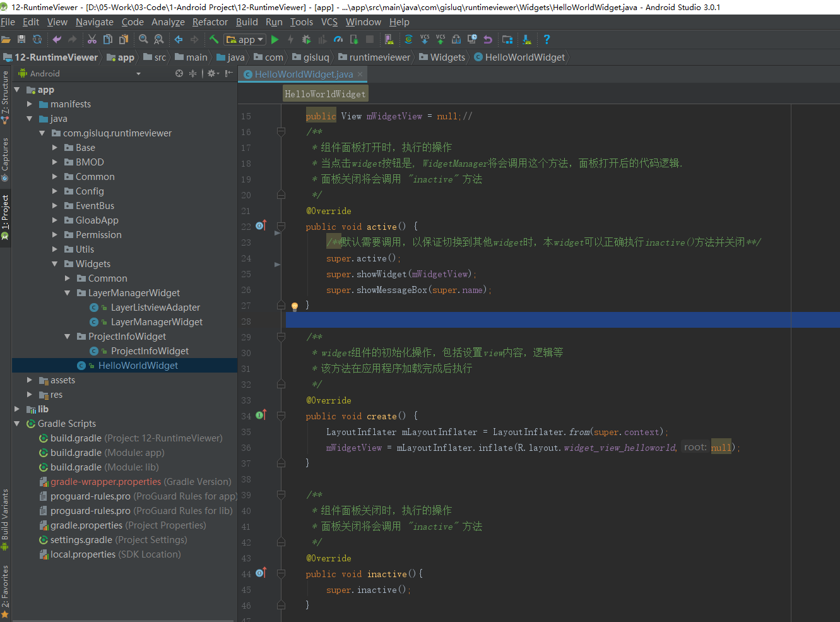Screen dimensions: 840x622
Task: Click the VCS Update Project icon
Action: pyautogui.click(x=425, y=39)
